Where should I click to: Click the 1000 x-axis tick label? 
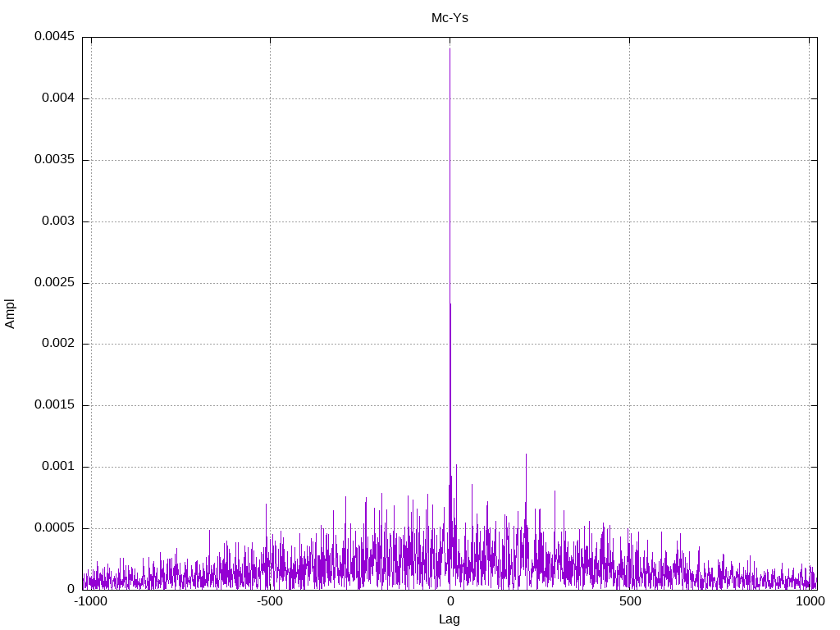pyautogui.click(x=810, y=601)
